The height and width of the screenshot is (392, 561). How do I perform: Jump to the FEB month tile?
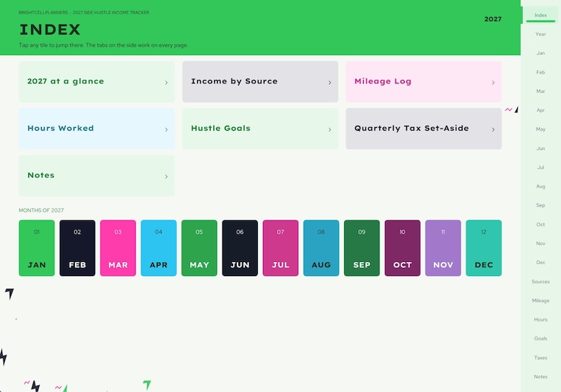click(77, 248)
